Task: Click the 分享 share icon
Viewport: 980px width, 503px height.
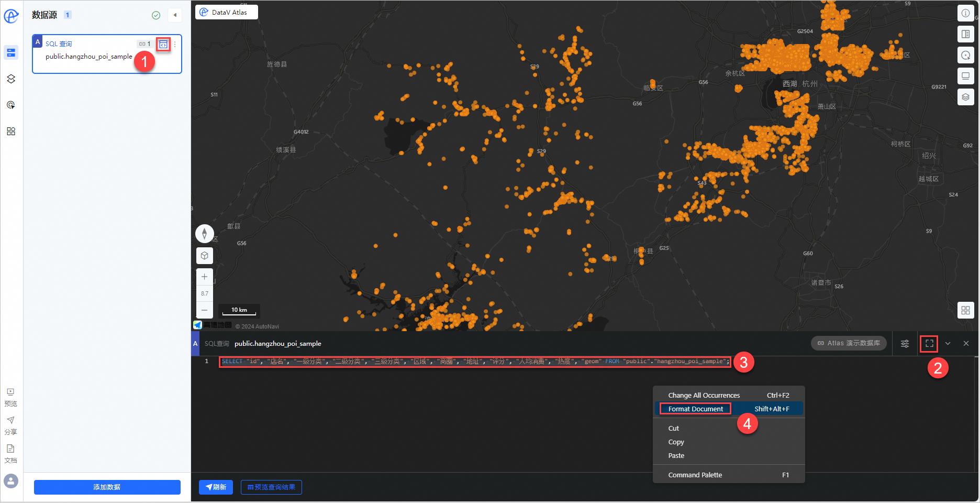Action: click(10, 425)
